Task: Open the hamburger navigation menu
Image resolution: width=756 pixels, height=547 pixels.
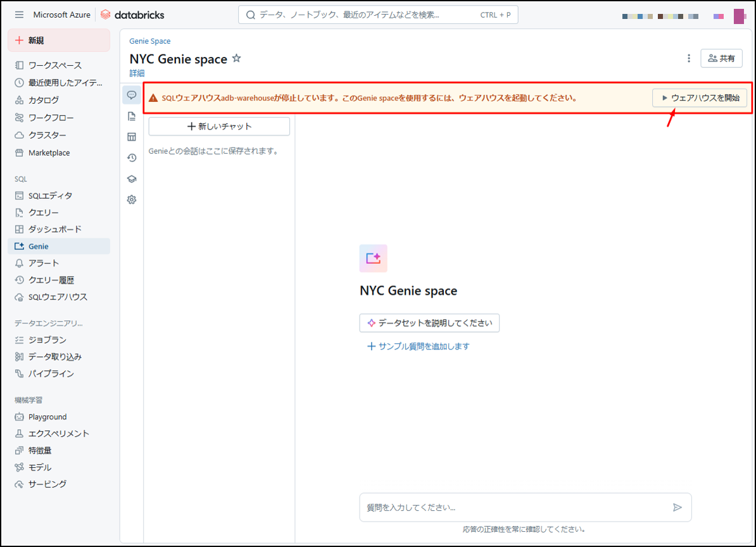Action: [19, 15]
